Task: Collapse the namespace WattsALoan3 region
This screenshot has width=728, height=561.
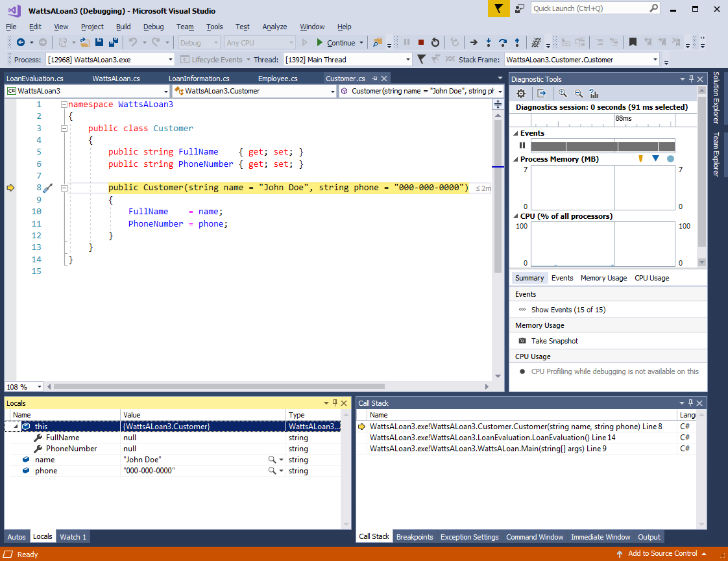Action: point(64,105)
